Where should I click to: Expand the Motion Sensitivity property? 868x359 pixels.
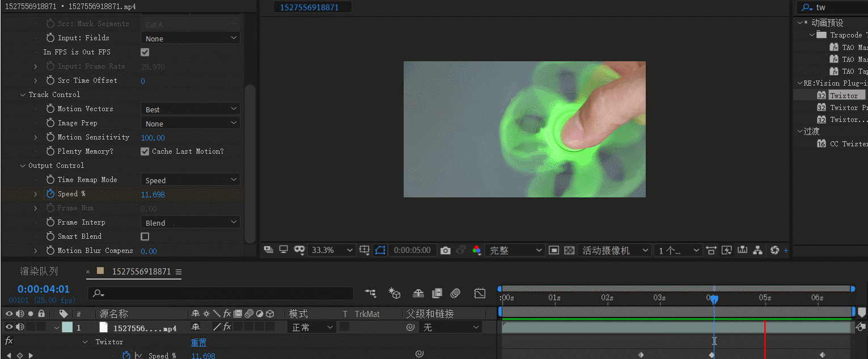point(36,137)
